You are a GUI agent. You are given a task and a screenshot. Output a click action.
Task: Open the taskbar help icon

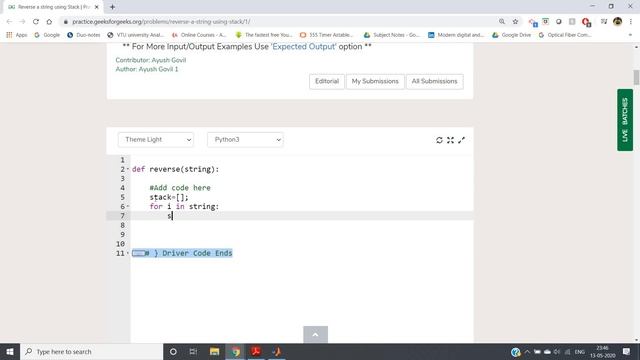pyautogui.click(x=516, y=352)
